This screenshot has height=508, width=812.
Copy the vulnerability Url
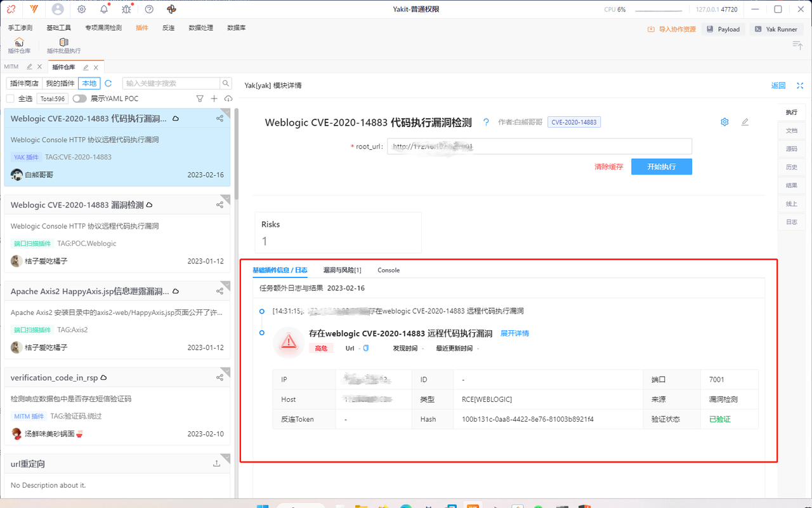point(365,348)
